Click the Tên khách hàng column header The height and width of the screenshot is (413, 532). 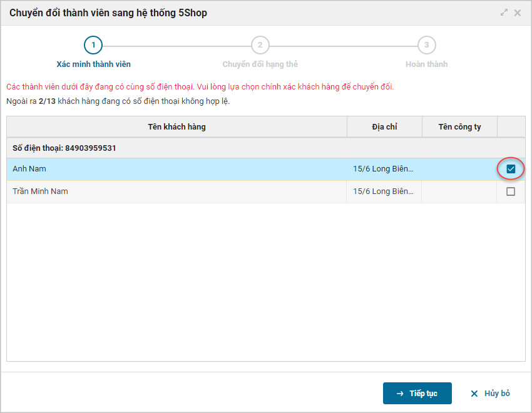(x=176, y=127)
